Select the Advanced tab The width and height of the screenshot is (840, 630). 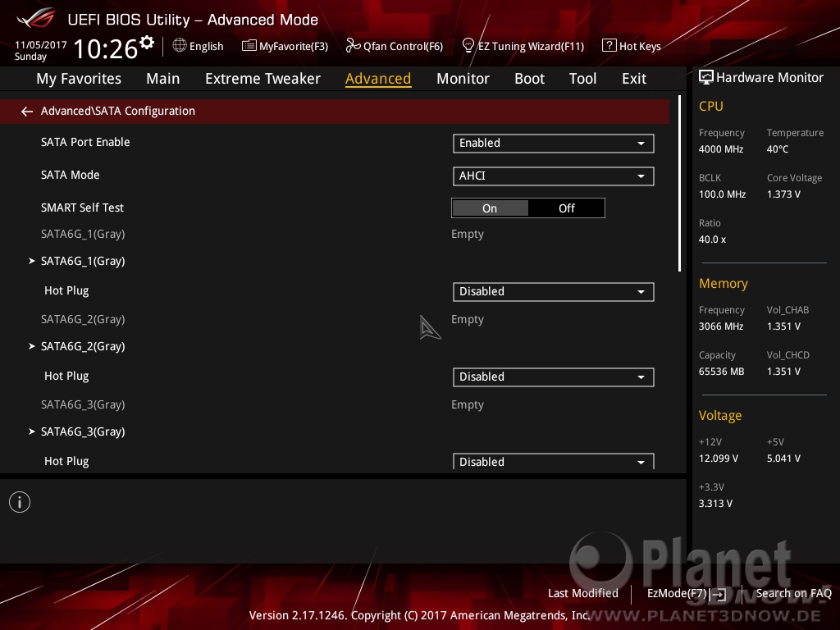pos(378,79)
